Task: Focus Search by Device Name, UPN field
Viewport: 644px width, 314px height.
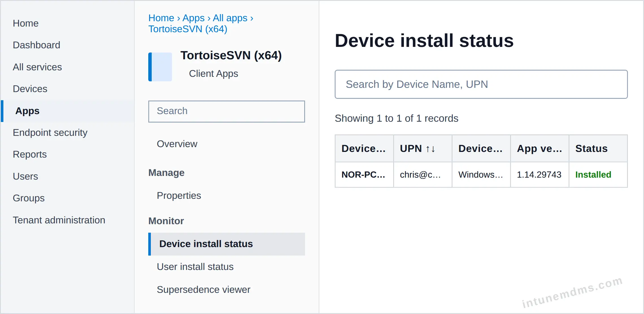Action: (x=481, y=84)
